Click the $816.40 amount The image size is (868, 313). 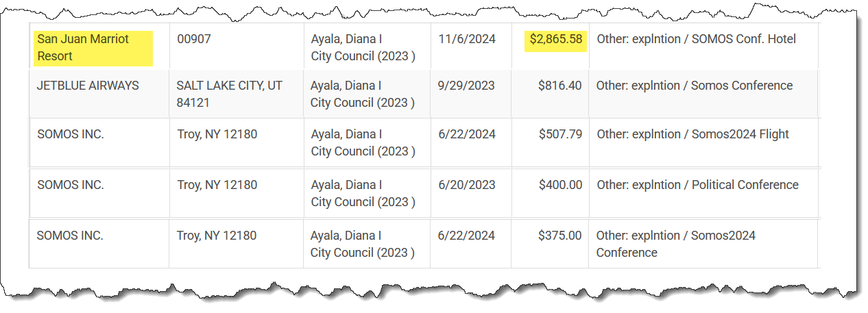pyautogui.click(x=559, y=86)
